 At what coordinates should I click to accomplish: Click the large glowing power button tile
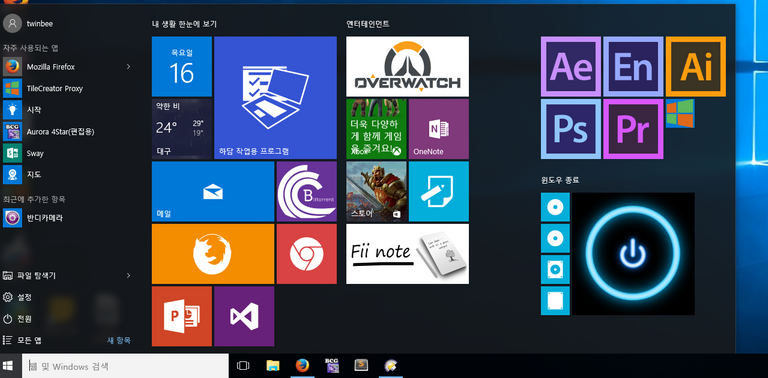tap(633, 254)
